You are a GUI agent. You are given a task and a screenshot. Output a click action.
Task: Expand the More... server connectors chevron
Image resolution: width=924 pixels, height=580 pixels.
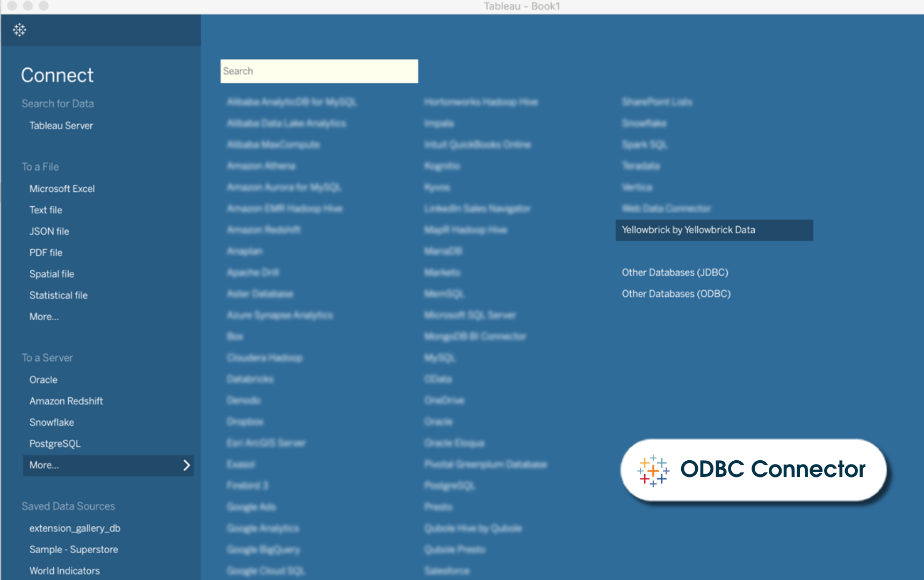186,465
